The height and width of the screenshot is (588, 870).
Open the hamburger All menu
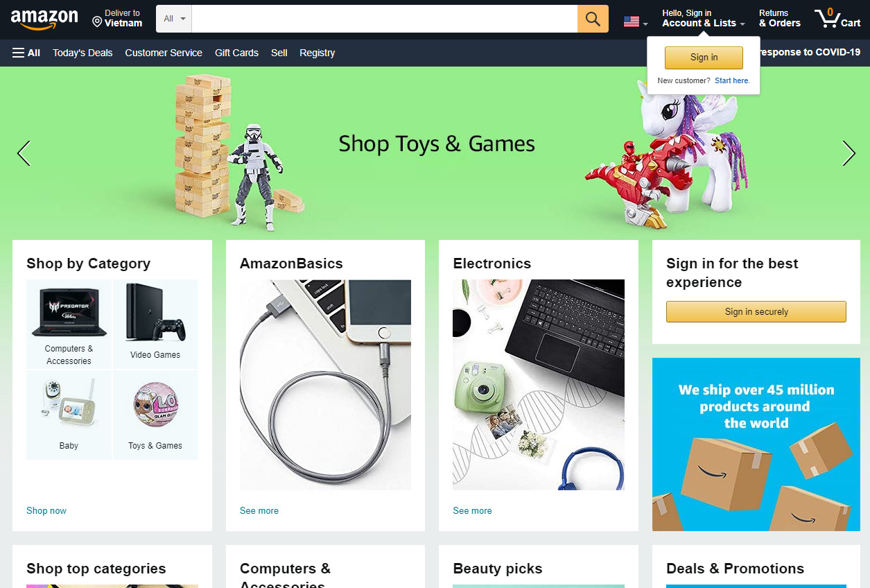pos(26,53)
